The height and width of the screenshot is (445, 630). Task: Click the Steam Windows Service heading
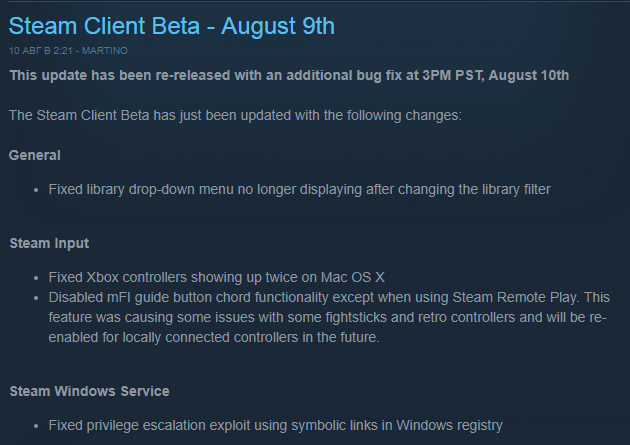coord(90,392)
